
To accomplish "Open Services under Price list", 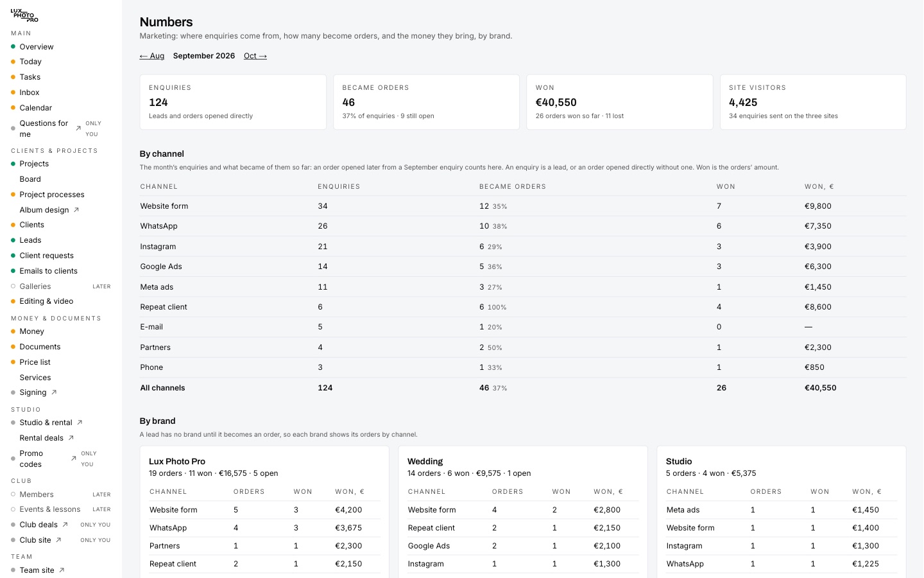I will [x=35, y=378].
